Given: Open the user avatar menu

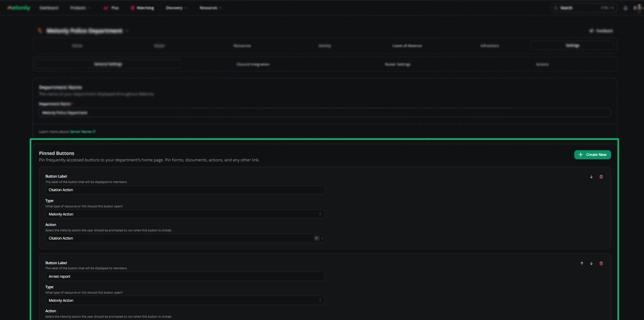Looking at the screenshot, I should (638, 8).
